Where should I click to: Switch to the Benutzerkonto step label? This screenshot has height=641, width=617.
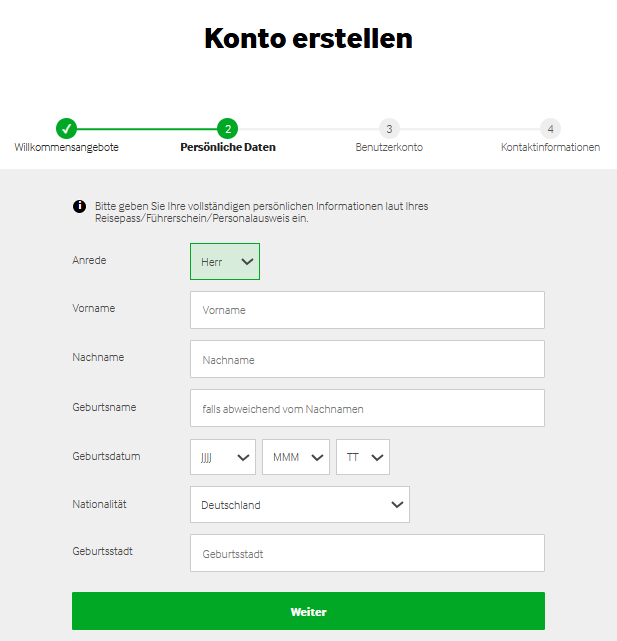pos(389,147)
